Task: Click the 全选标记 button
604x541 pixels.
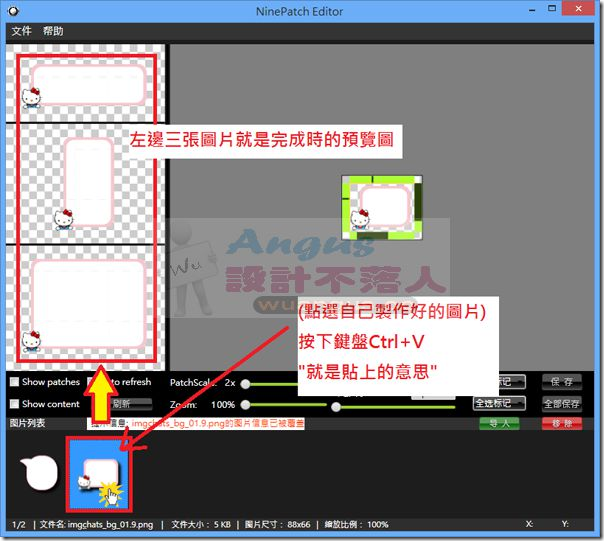Action: click(x=499, y=403)
